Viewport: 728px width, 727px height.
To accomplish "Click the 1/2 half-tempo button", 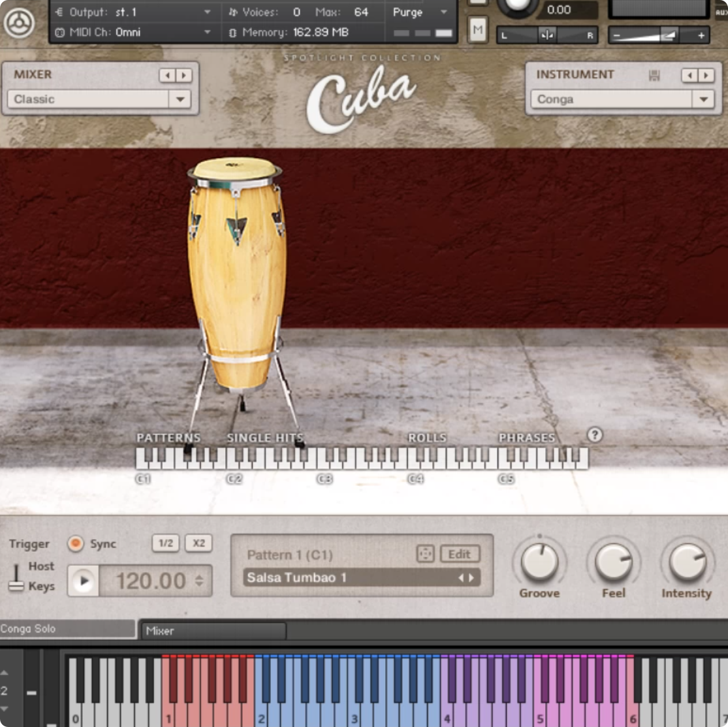I will coord(166,543).
